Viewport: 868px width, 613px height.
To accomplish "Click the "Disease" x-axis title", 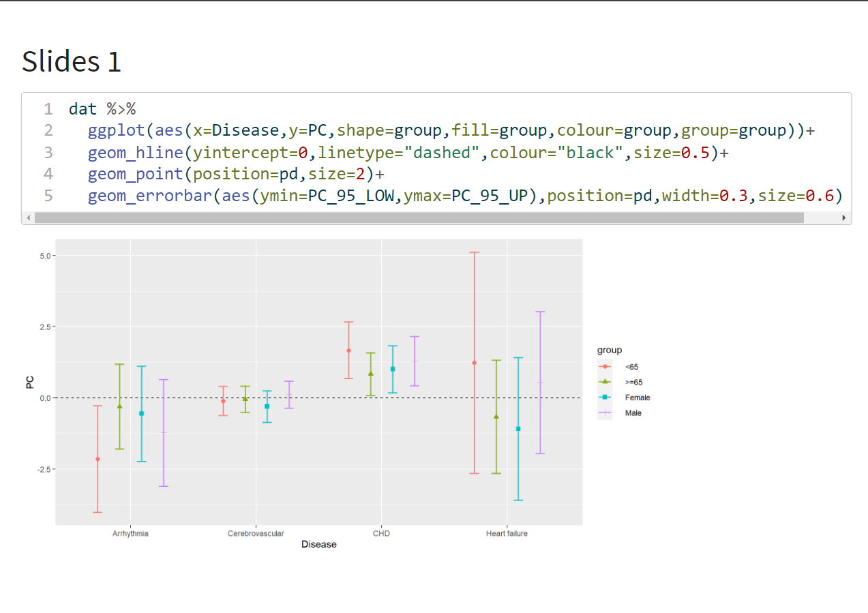I will (x=319, y=544).
